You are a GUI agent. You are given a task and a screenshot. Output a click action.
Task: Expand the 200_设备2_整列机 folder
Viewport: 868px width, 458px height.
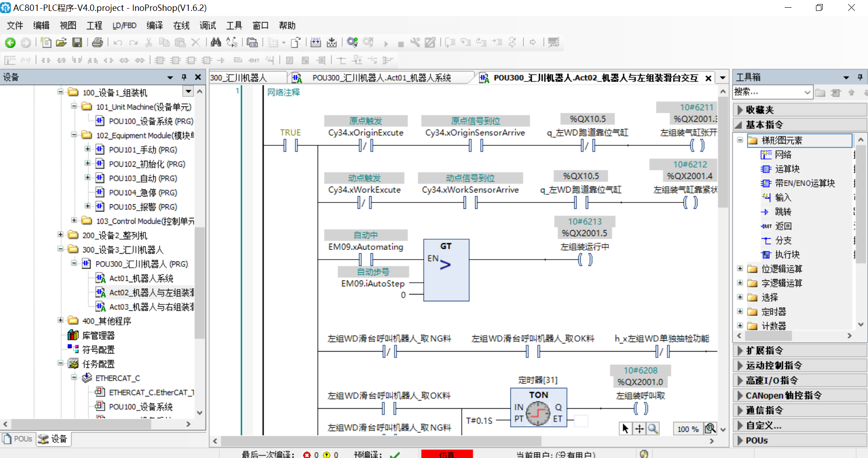click(60, 235)
